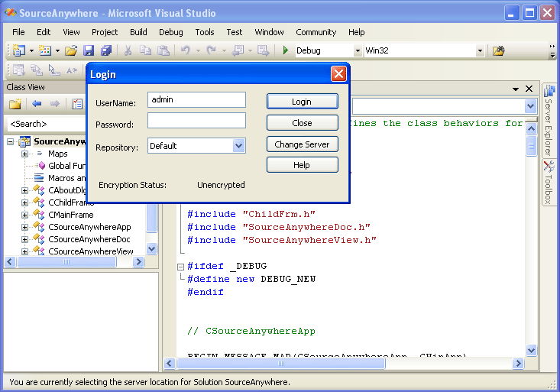560x392 pixels.
Task: Click the Open File folder icon
Action: pos(71,50)
